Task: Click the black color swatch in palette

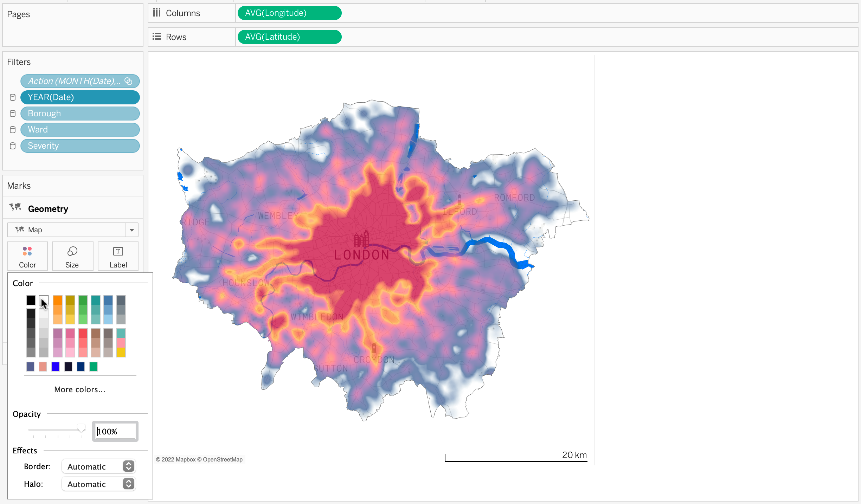Action: click(x=31, y=301)
